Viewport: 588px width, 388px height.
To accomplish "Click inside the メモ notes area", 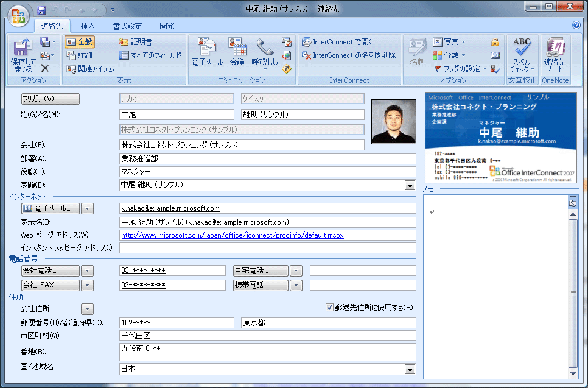I will point(495,287).
